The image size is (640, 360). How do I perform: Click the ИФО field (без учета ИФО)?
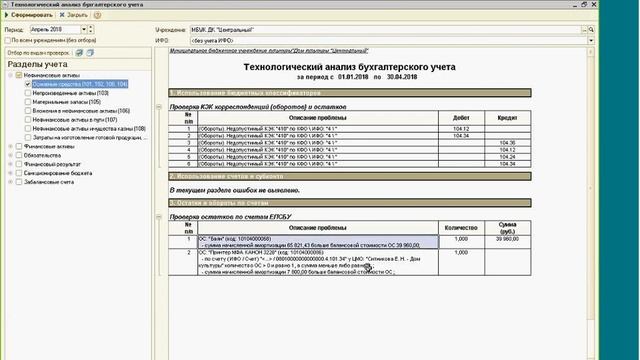coord(389,40)
